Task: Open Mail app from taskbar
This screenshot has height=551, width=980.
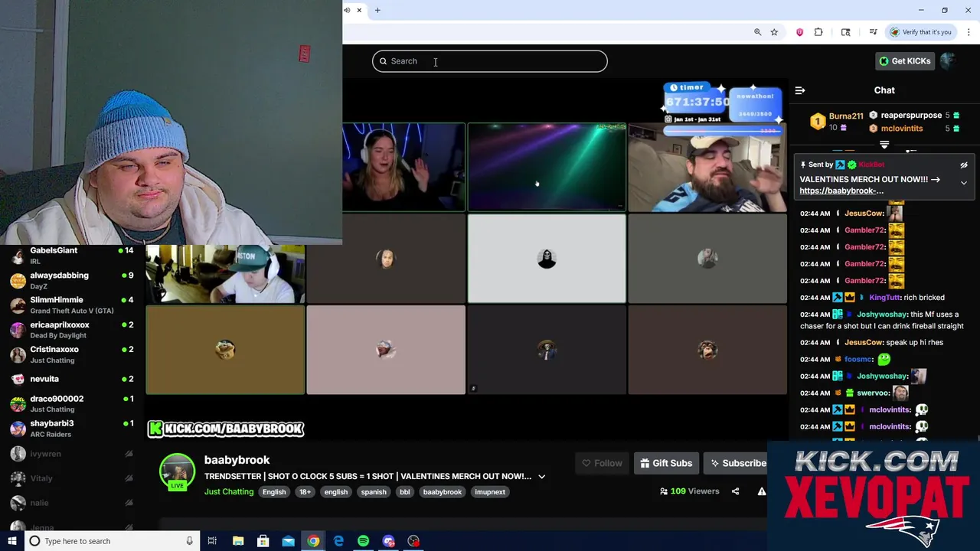Action: (x=288, y=541)
